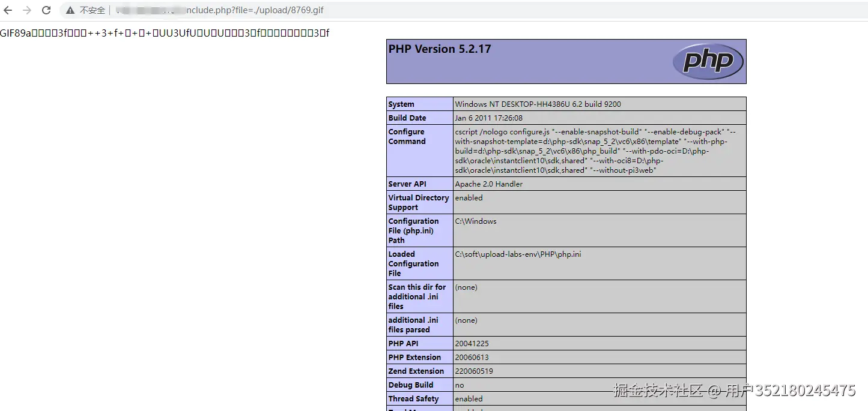This screenshot has height=411, width=868.
Task: Select the 'Jan 6 2011 17:26:08' value
Action: [489, 118]
